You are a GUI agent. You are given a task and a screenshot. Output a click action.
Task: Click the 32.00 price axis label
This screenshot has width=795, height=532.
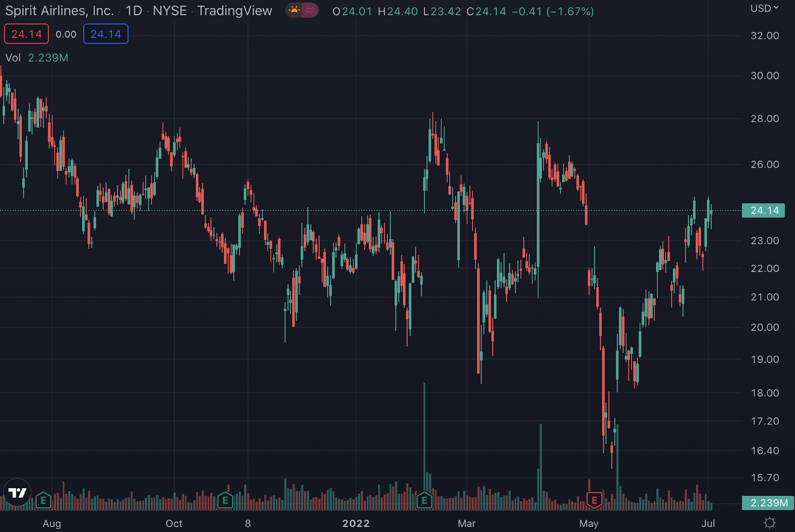coord(765,36)
